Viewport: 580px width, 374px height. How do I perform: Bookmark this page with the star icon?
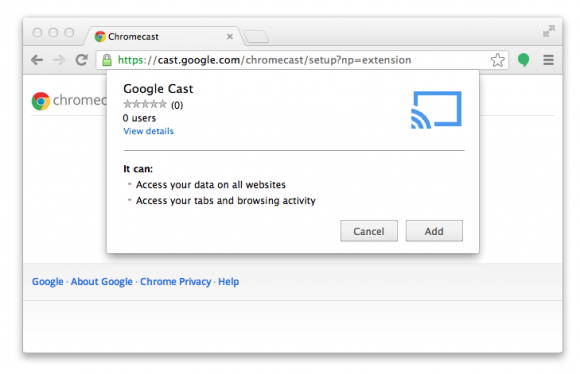coord(498,60)
